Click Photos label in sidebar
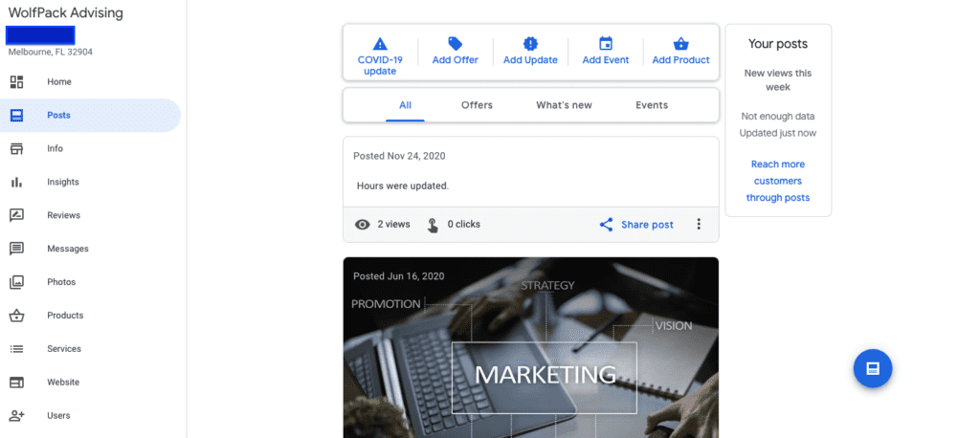The height and width of the screenshot is (438, 980). click(x=61, y=282)
